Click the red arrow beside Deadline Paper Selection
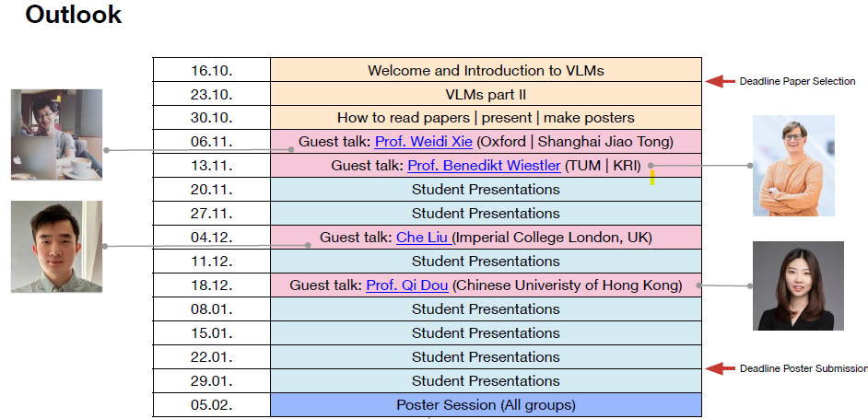Image resolution: width=868 pixels, height=419 pixels. [720, 81]
